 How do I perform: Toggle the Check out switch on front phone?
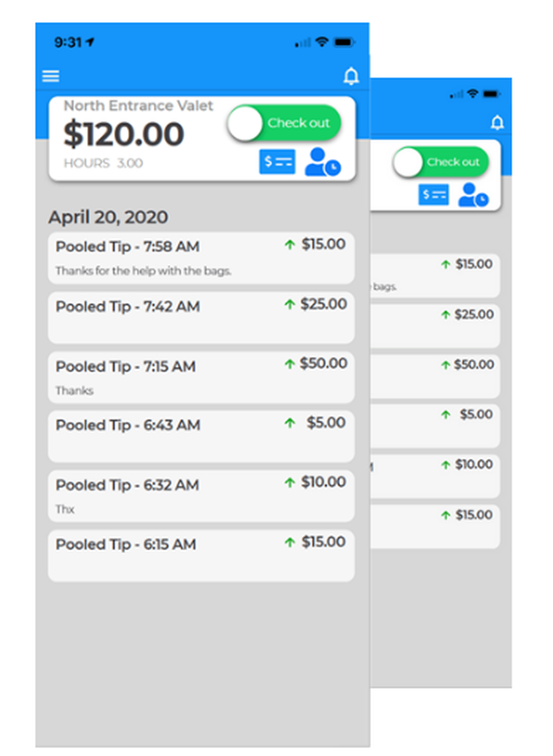(x=284, y=123)
